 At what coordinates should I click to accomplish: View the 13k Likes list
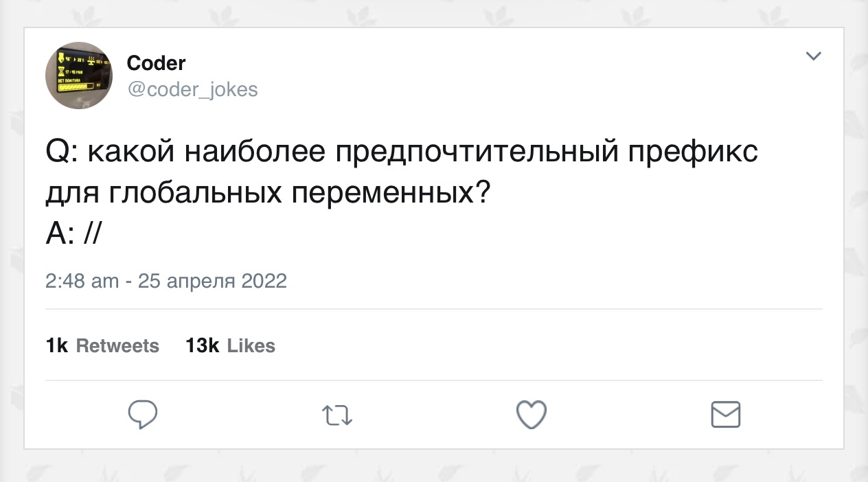tap(231, 345)
